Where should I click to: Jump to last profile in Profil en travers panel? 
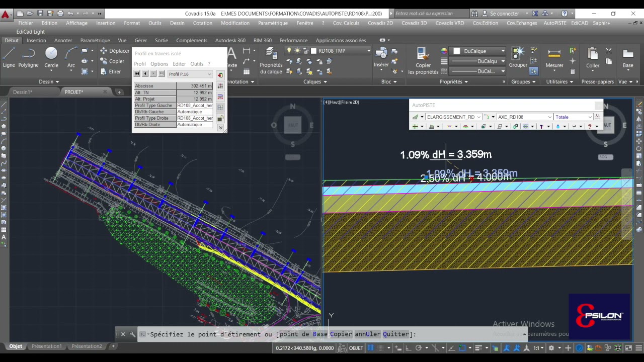[x=162, y=74]
